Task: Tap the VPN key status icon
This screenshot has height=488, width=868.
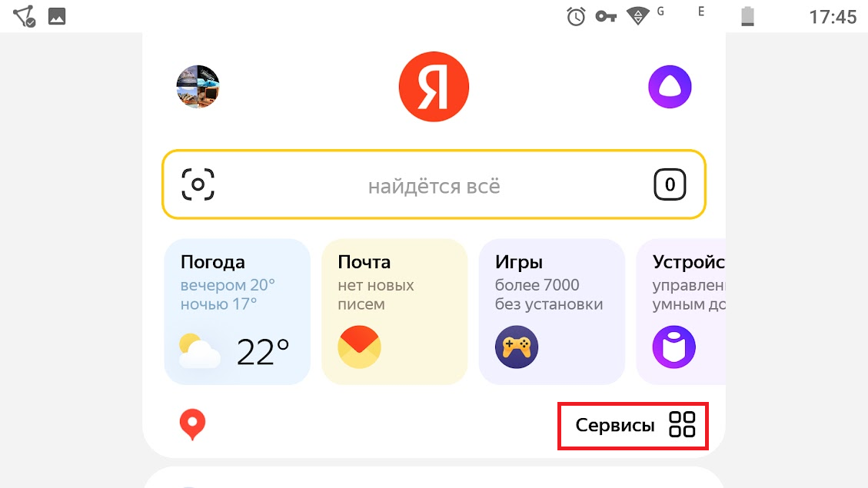Action: click(x=606, y=17)
